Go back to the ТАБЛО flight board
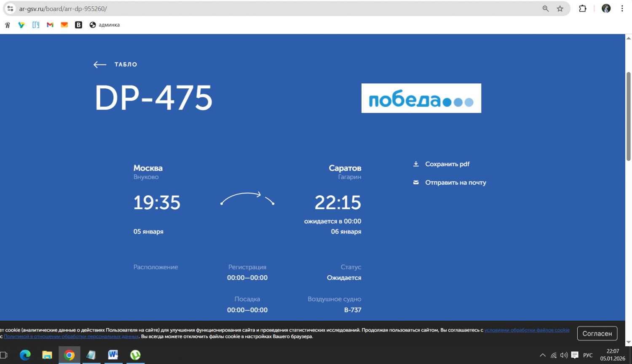The image size is (632, 364). tap(116, 64)
